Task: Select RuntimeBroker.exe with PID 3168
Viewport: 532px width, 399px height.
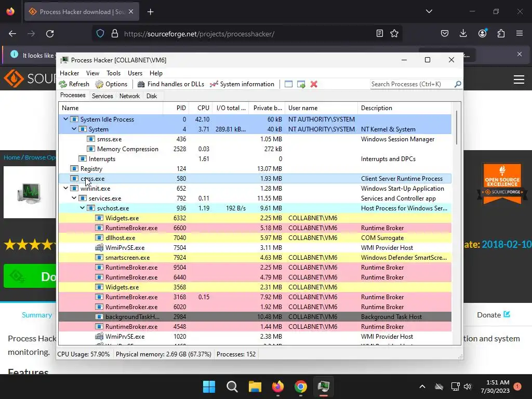Action: click(x=255, y=297)
